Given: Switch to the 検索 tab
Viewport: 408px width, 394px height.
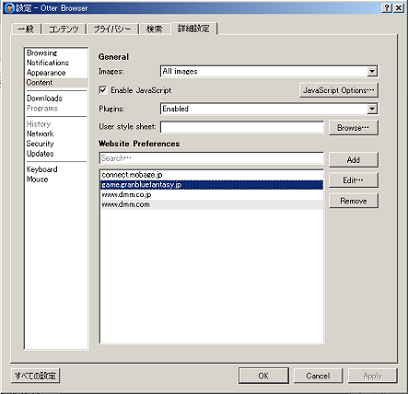Looking at the screenshot, I should pyautogui.click(x=154, y=29).
